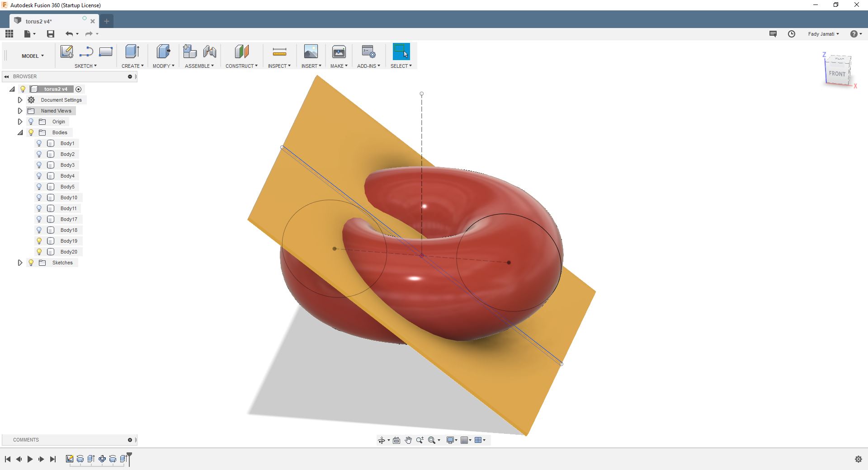Open the Grid and Snaps icon
The width and height of the screenshot is (868, 470).
click(464, 440)
